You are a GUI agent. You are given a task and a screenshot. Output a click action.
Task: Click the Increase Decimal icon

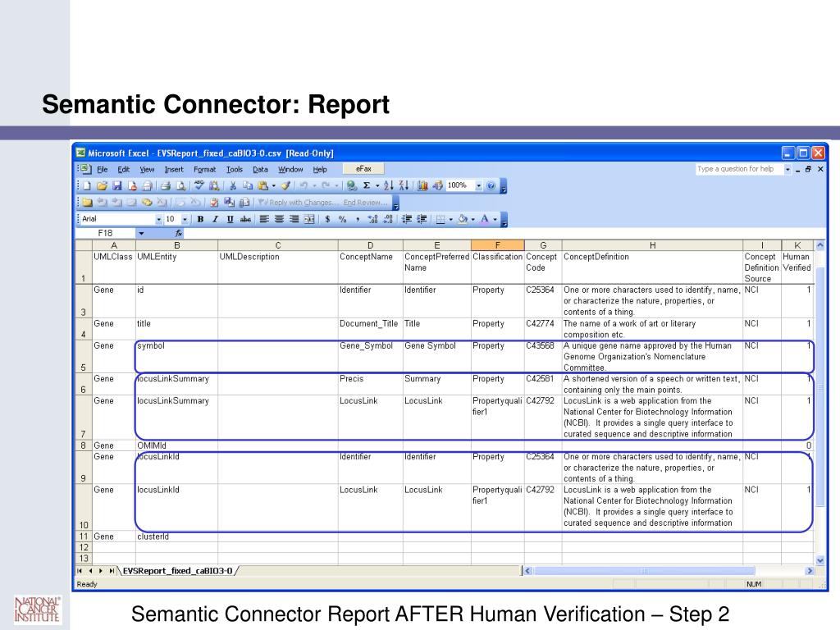point(373,219)
